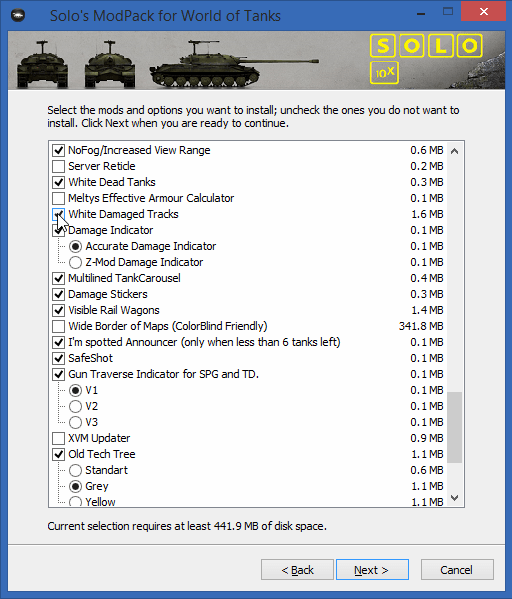Enable Wide Border of Maps checkbox
The image size is (512, 599).
tap(58, 326)
